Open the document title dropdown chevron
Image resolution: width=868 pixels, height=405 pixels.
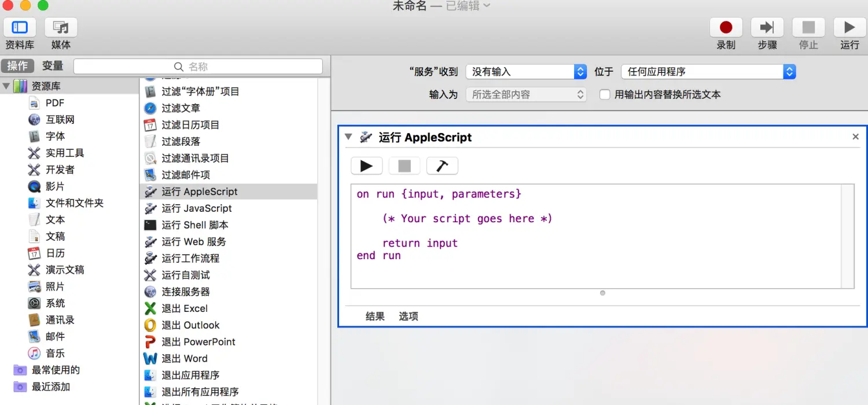(x=487, y=6)
